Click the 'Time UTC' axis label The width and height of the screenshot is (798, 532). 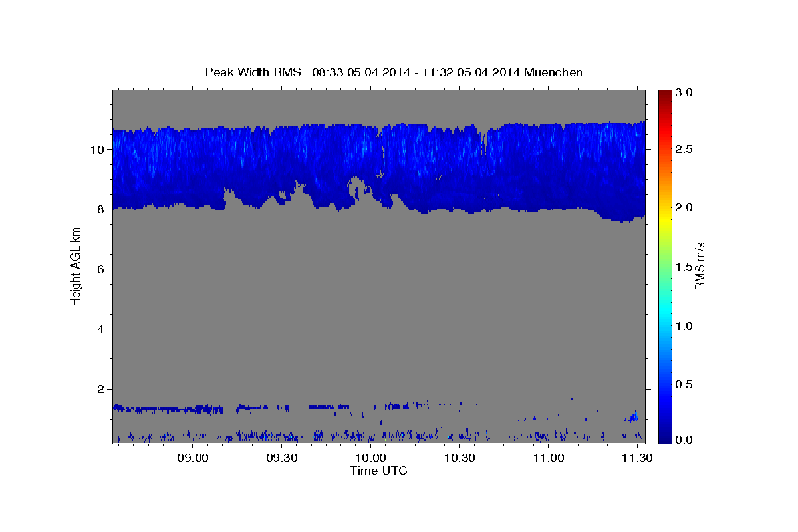pyautogui.click(x=378, y=471)
